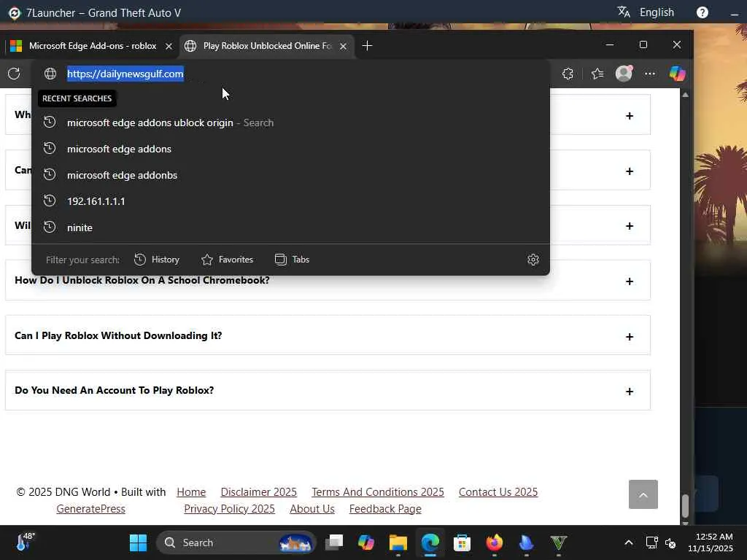This screenshot has width=747, height=560.
Task: Open the Edge Extensions puzzle icon
Action: (x=568, y=74)
